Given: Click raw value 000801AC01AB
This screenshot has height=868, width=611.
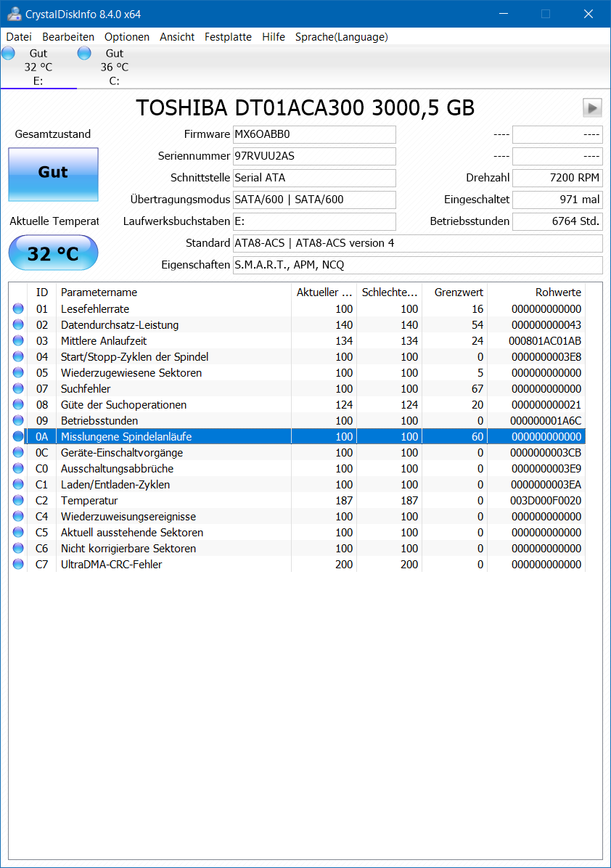Looking at the screenshot, I should click(x=545, y=341).
